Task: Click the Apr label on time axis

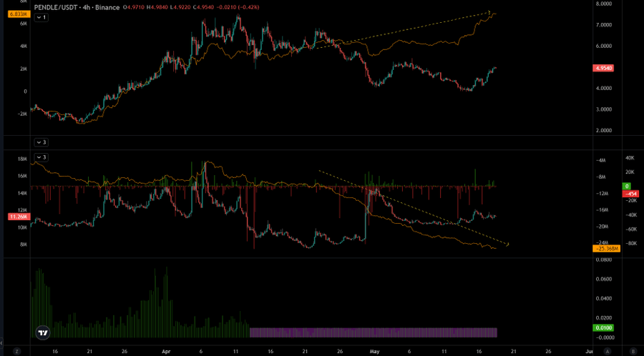Action: [x=166, y=352]
